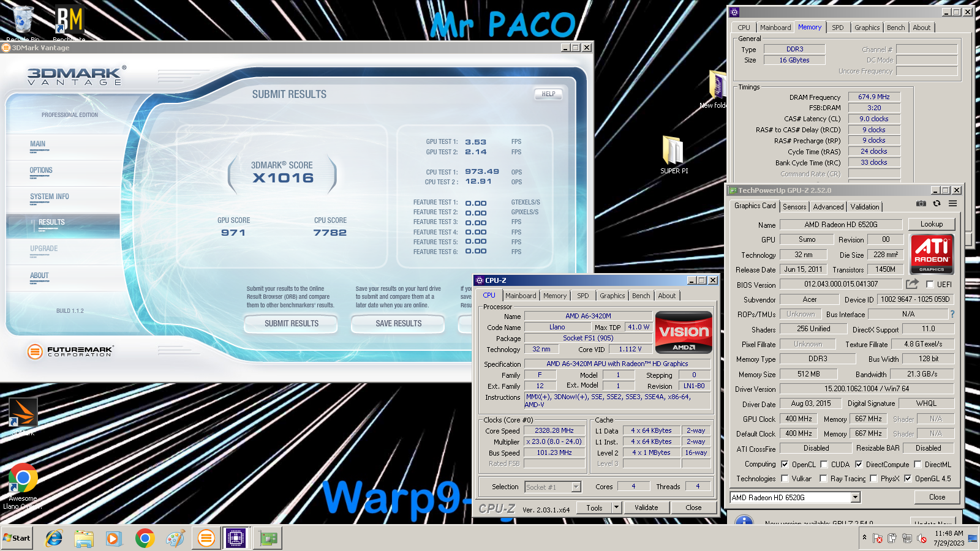Open Paint from the taskbar
Viewport: 980px width, 551px height.
(x=175, y=538)
